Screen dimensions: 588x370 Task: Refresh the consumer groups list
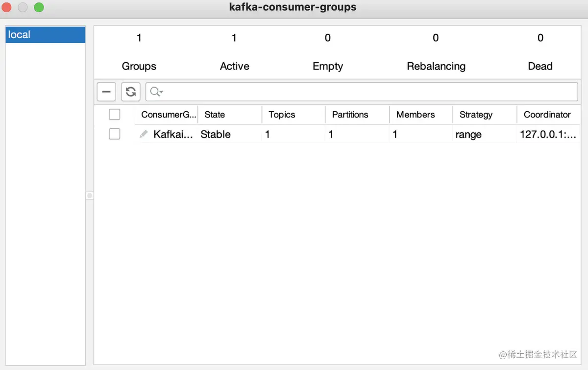tap(131, 92)
